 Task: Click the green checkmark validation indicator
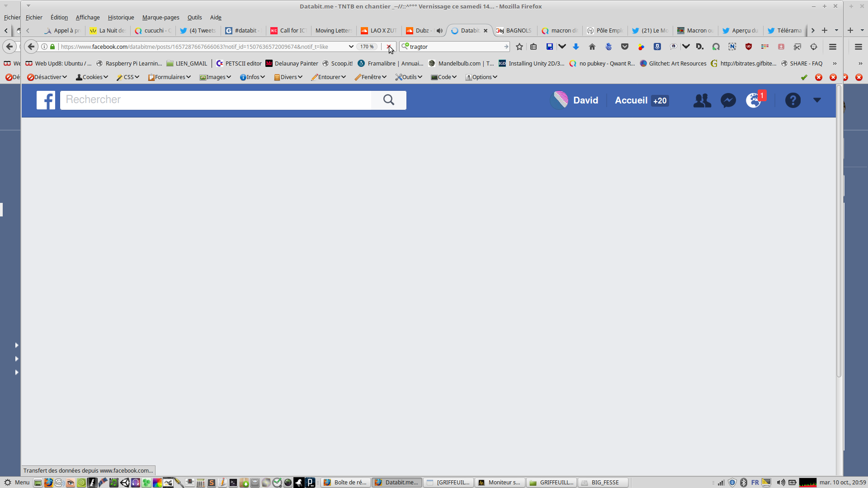pos(804,77)
